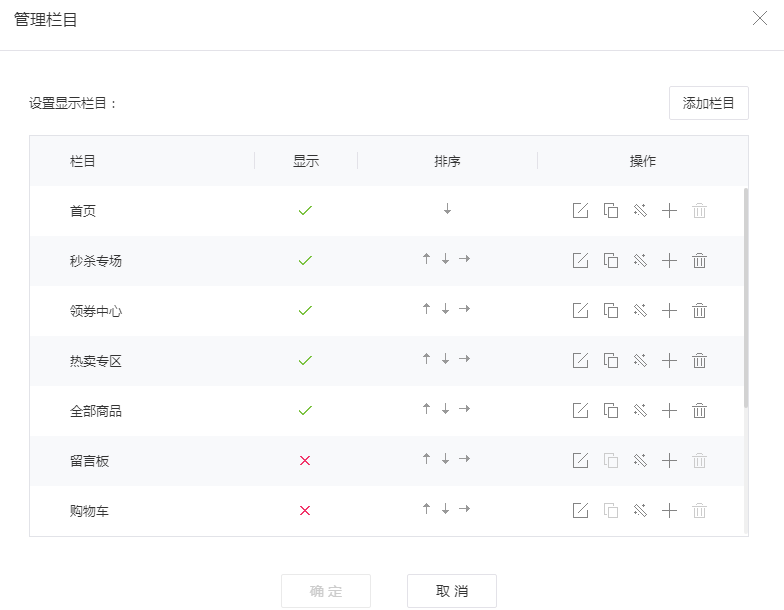Click the 显示 column header

click(x=306, y=161)
